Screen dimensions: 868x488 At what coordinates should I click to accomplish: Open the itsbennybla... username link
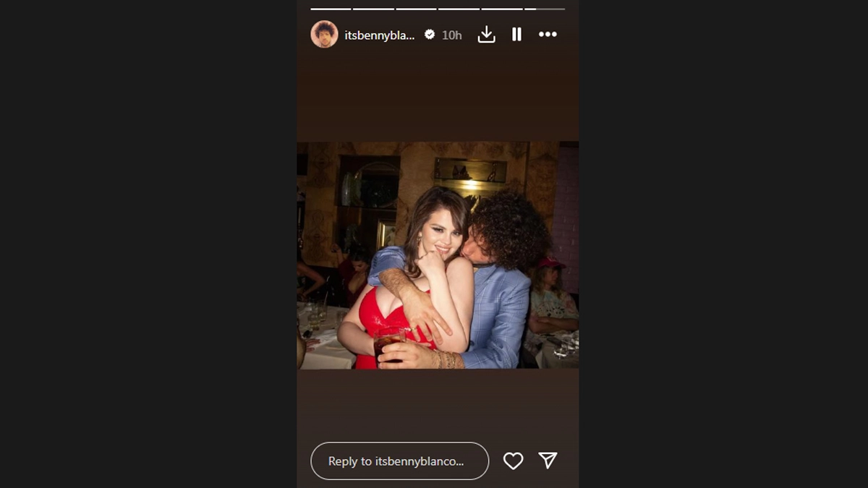coord(380,35)
